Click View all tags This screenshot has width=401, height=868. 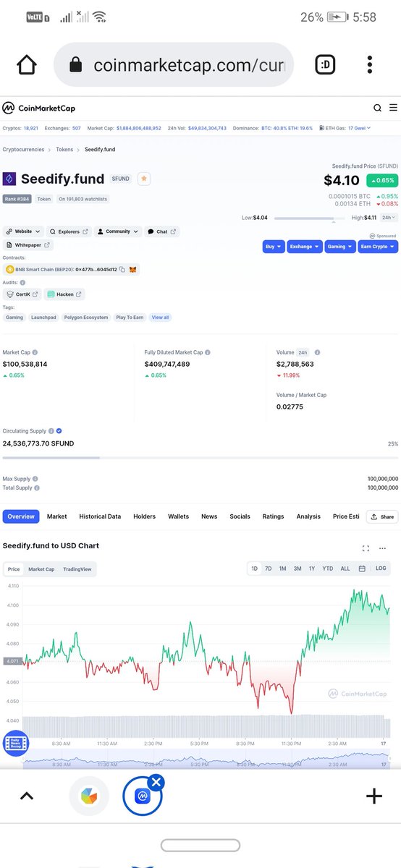[x=160, y=318]
